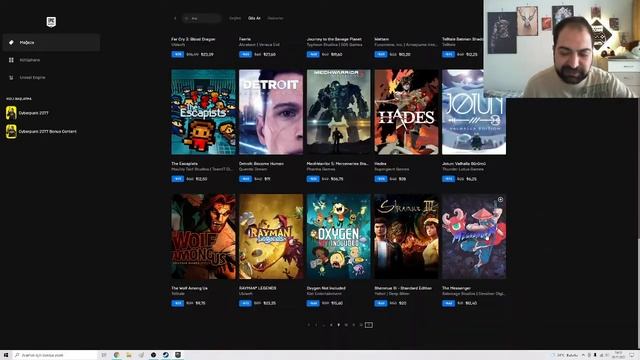Click the Windows taskbar search box
The width and height of the screenshot is (640, 360).
point(56,355)
